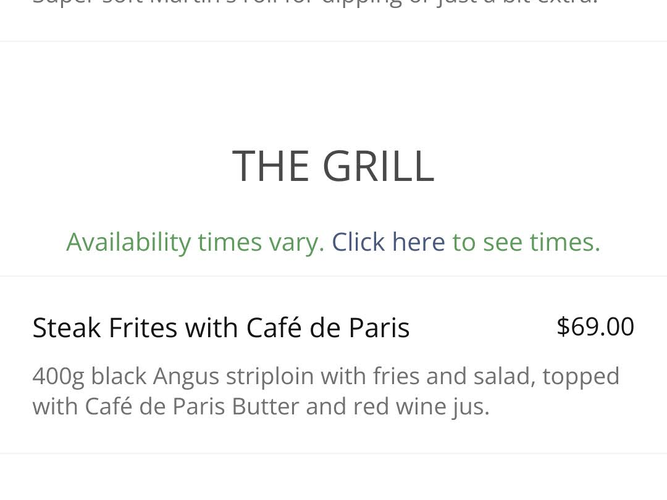This screenshot has height=500, width=667.
Task: Click the "Availability times vary." notice
Action: 195,242
